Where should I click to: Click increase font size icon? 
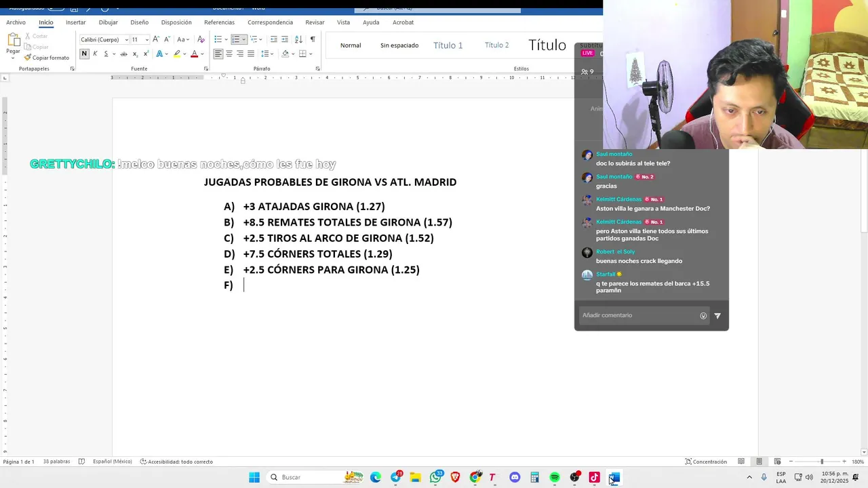tap(156, 39)
